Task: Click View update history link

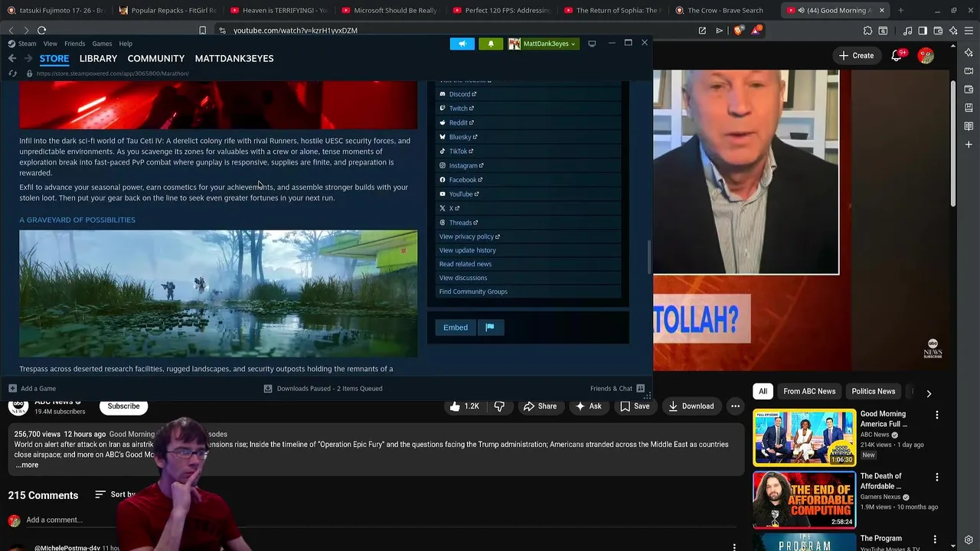Action: point(468,250)
